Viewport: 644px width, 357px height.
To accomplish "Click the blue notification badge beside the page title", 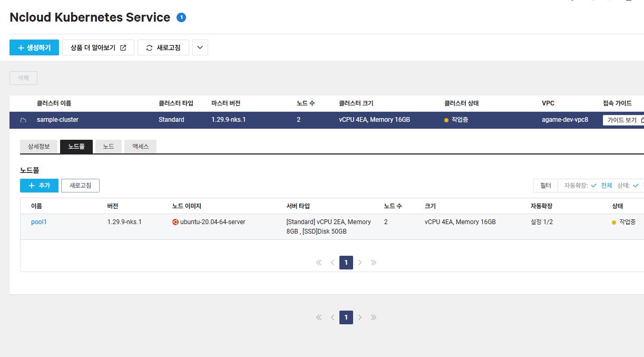I will (x=181, y=17).
